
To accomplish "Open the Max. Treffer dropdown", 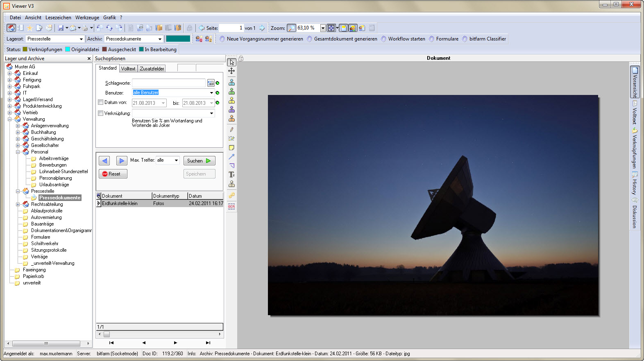I will click(176, 160).
